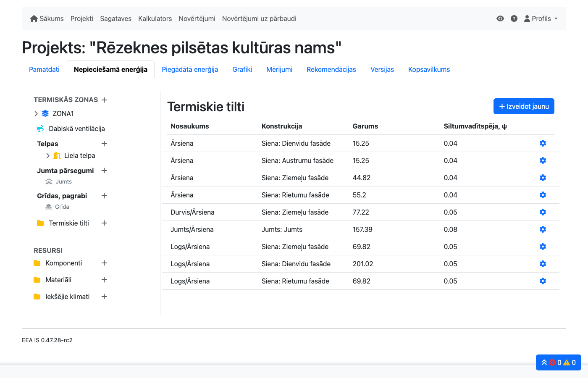Open the Iekšējie klimati folder
Image resolution: width=588 pixels, height=378 pixels.
(67, 297)
